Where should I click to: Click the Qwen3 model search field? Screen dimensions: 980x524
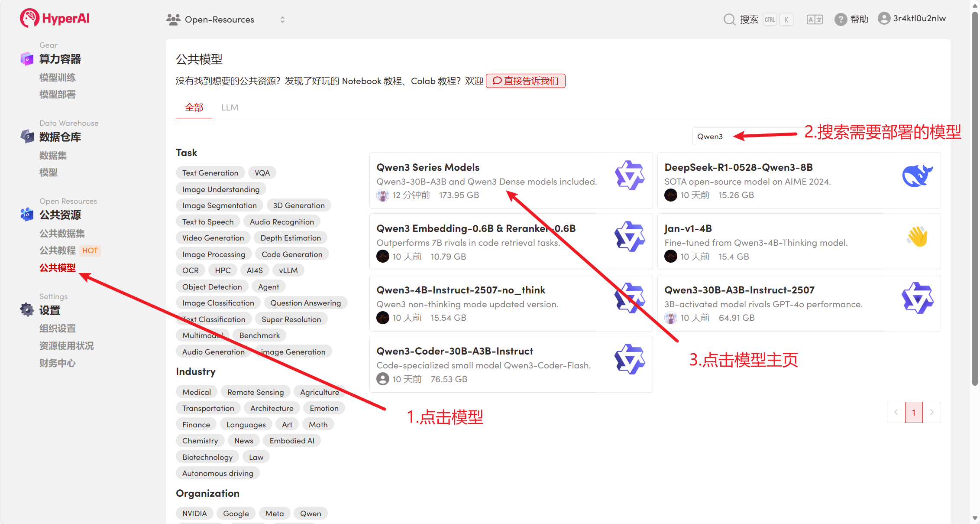712,137
